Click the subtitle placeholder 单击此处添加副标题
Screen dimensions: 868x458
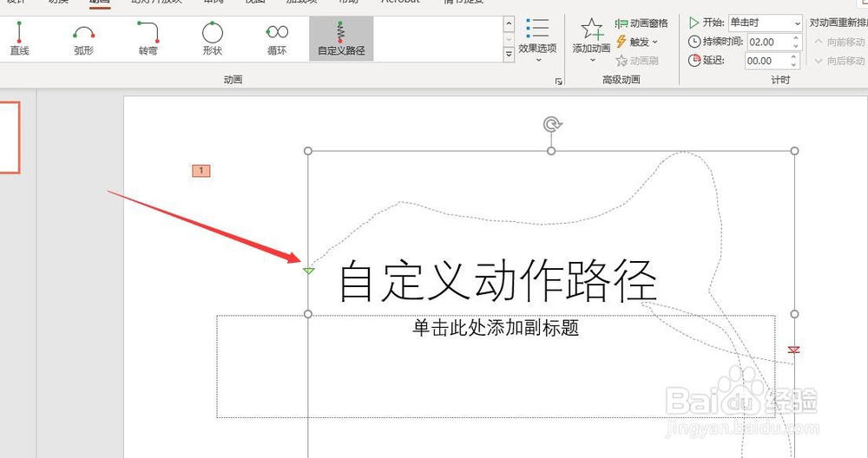[x=496, y=328]
